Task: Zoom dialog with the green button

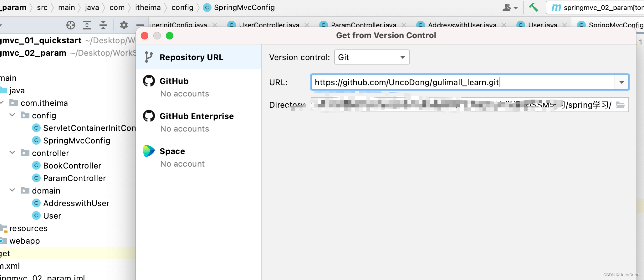Action: [170, 36]
